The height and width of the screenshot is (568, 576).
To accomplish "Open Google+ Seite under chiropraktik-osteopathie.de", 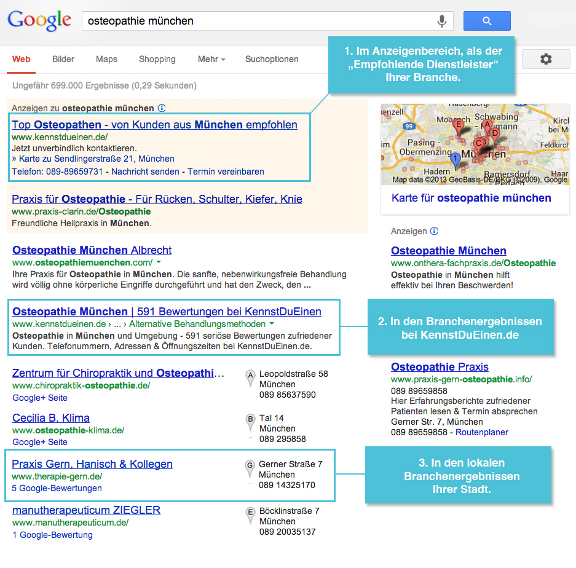I will [x=40, y=398].
